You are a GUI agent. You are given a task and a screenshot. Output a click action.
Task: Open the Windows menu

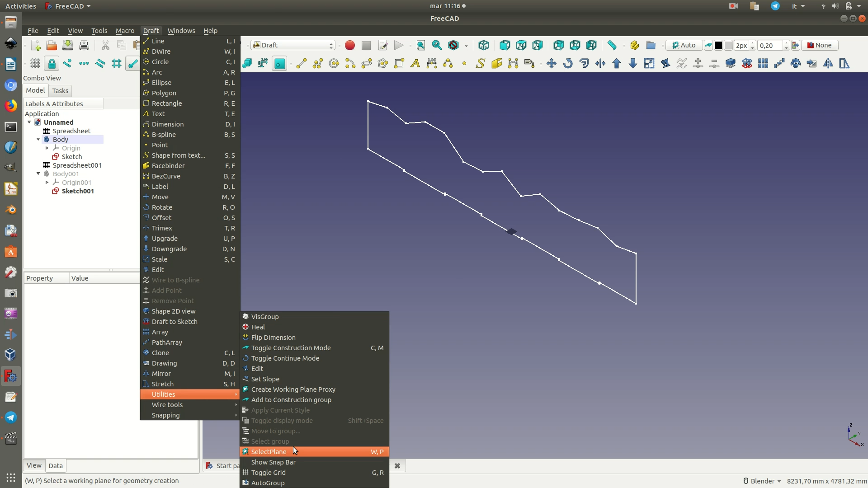tap(181, 31)
